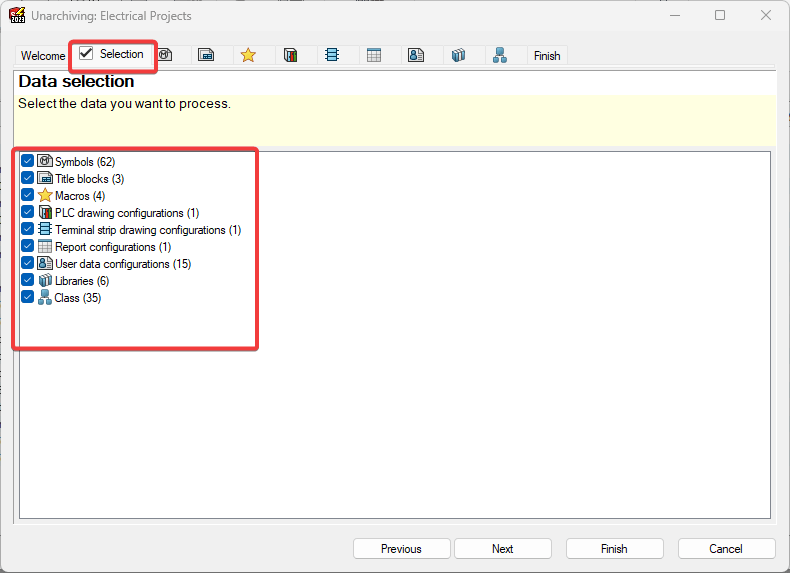The width and height of the screenshot is (790, 573).
Task: Open the PLC drawing configurations tab icon
Action: [x=290, y=55]
